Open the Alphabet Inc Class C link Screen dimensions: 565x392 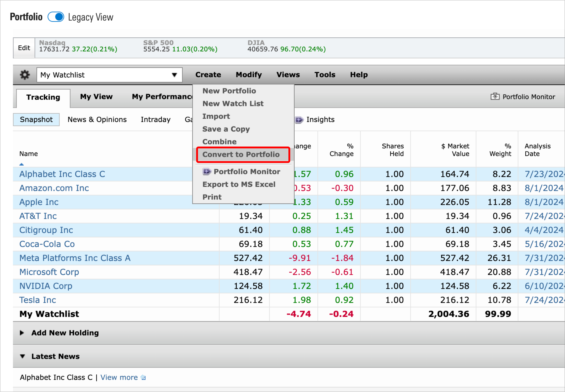click(x=62, y=174)
